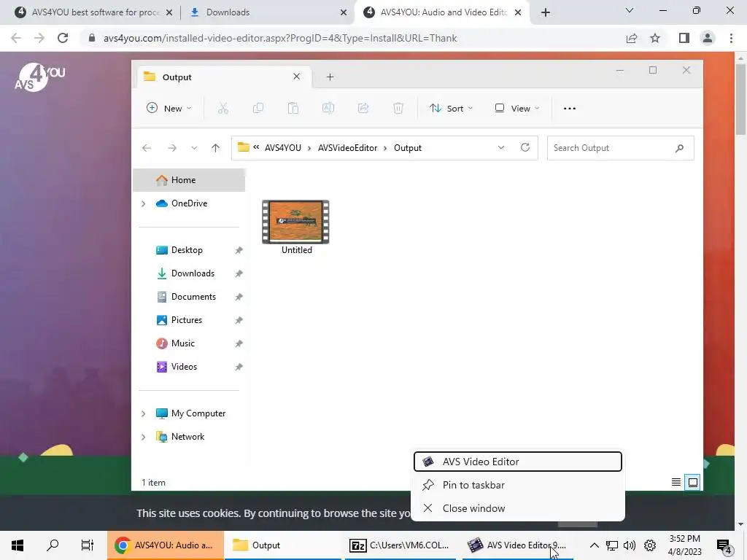Screen dimensions: 747x560
Task: Bookmark this page with the star icon
Action: pyautogui.click(x=655, y=38)
